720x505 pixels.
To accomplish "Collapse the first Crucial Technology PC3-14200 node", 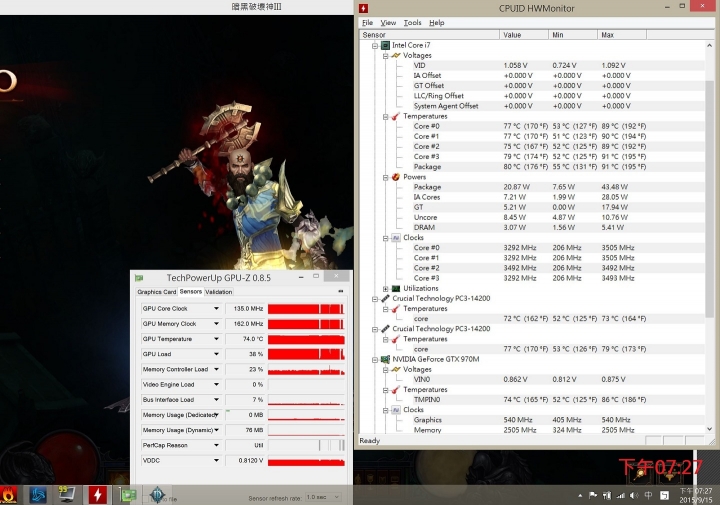I will click(375, 299).
